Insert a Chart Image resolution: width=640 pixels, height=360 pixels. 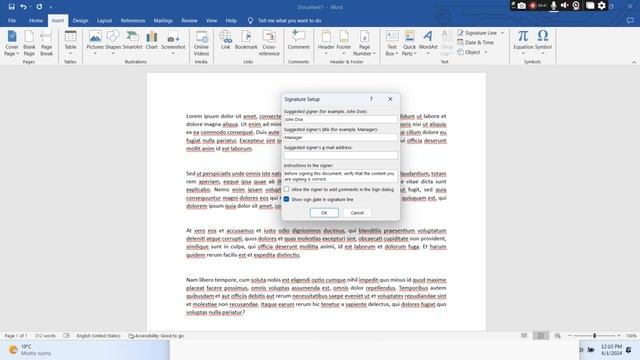[x=151, y=40]
